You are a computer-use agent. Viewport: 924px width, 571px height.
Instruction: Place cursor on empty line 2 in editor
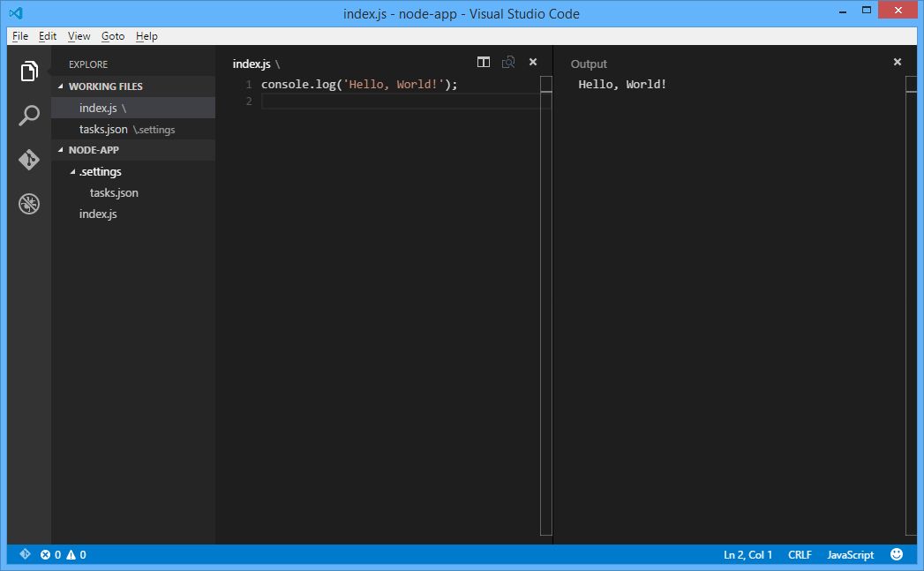401,101
